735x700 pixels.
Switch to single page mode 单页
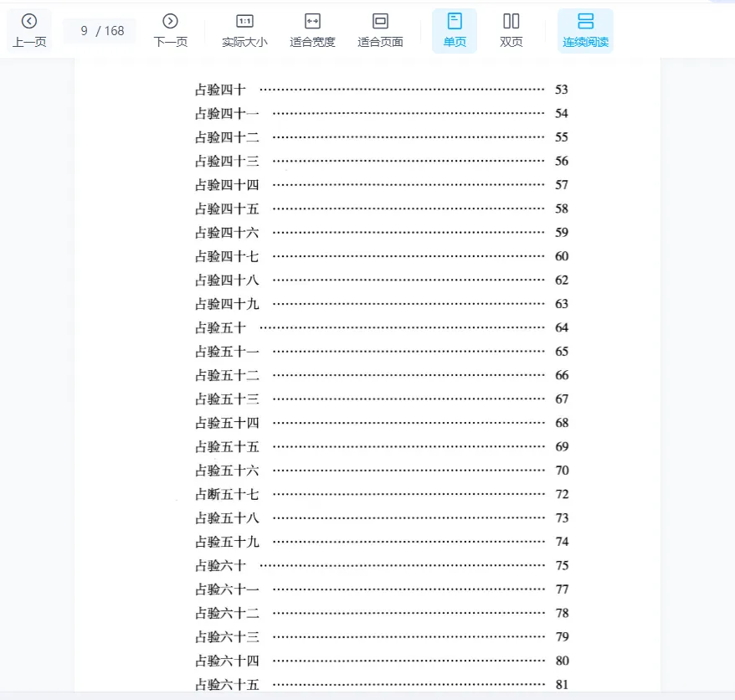pyautogui.click(x=455, y=30)
